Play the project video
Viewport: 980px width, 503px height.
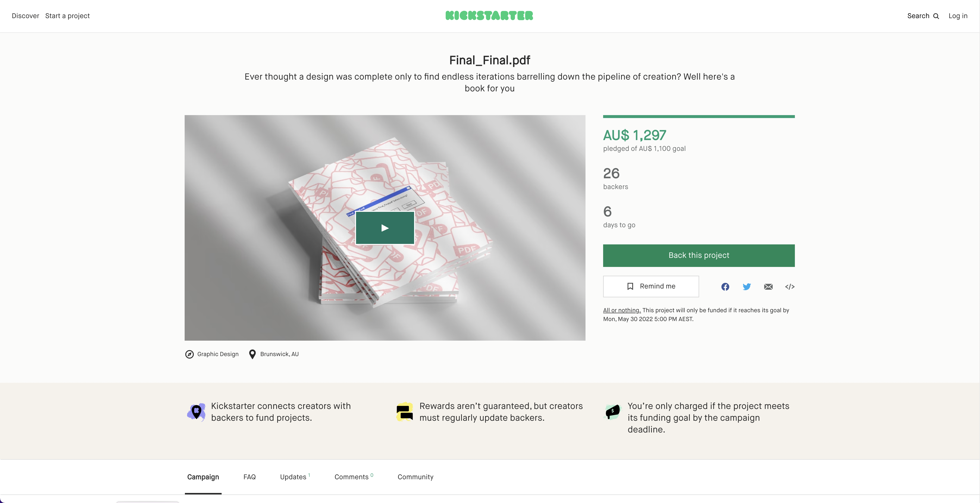click(385, 228)
